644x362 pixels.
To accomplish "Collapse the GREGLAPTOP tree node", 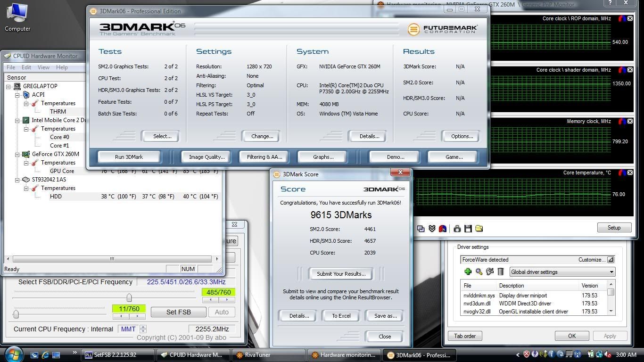I will click(x=9, y=86).
